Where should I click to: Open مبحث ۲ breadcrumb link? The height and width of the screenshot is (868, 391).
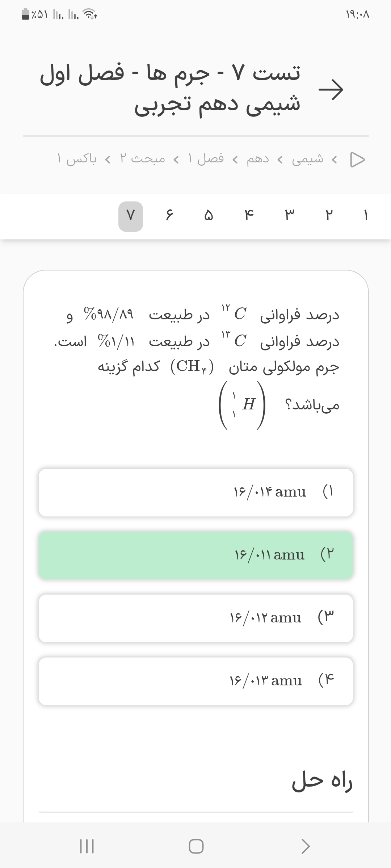coord(143,159)
